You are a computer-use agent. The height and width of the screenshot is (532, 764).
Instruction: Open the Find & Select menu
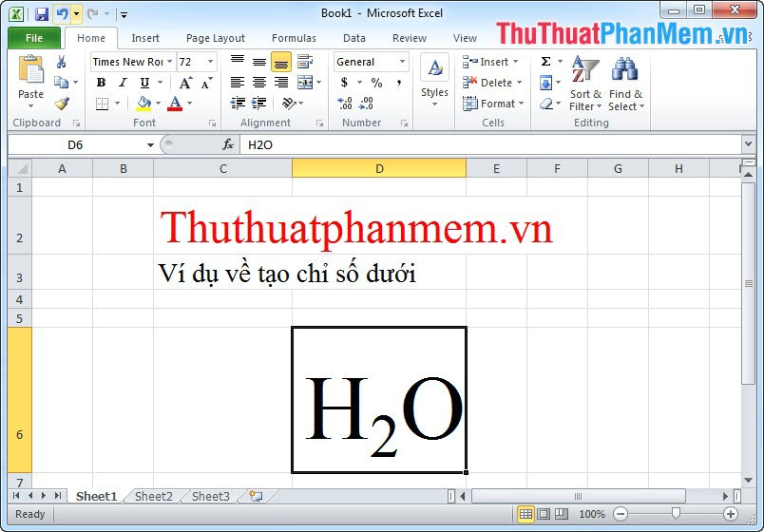tap(625, 84)
